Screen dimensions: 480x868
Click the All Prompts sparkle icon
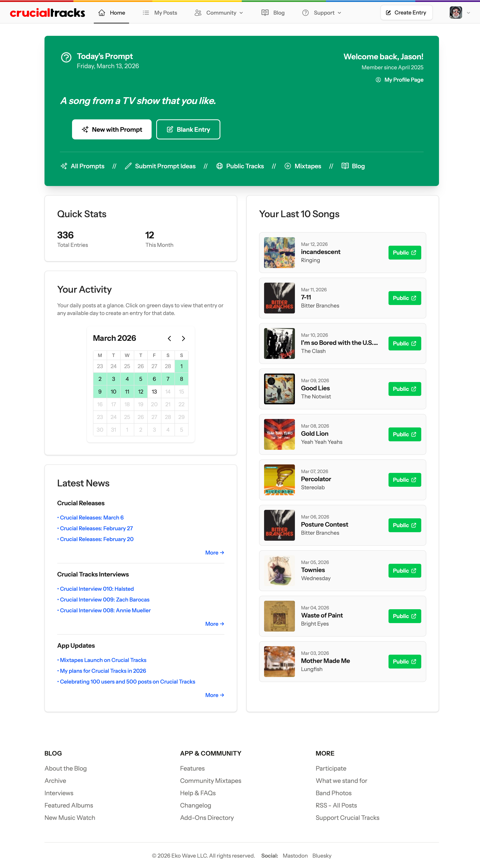click(64, 166)
